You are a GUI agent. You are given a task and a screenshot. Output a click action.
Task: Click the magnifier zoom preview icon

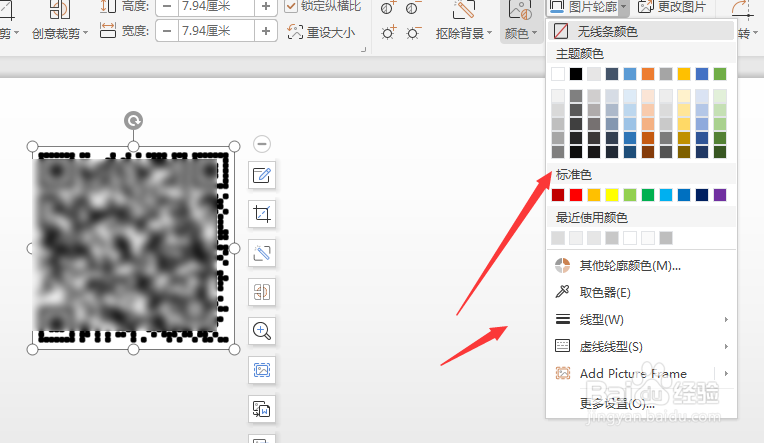(x=262, y=331)
